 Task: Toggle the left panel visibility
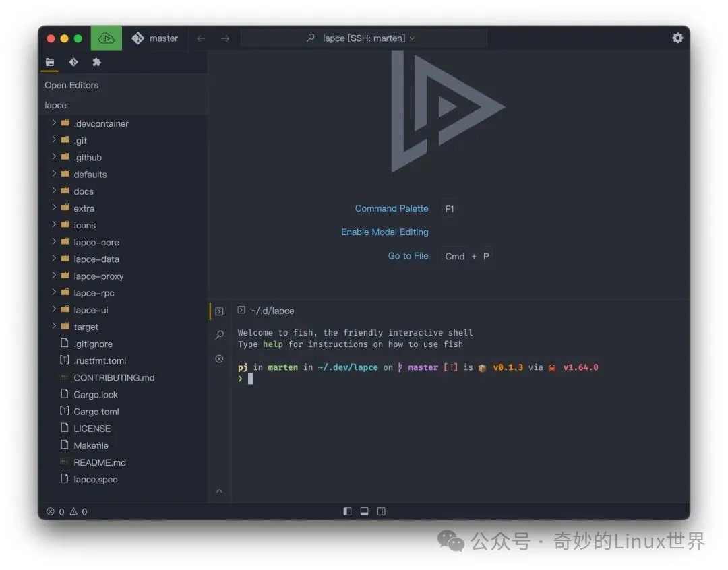(x=347, y=511)
